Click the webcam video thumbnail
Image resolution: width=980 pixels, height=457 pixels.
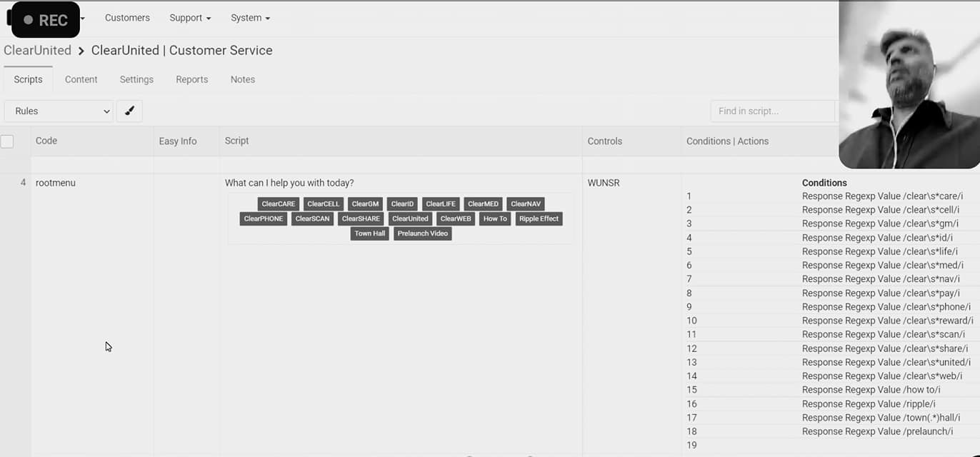pyautogui.click(x=909, y=84)
